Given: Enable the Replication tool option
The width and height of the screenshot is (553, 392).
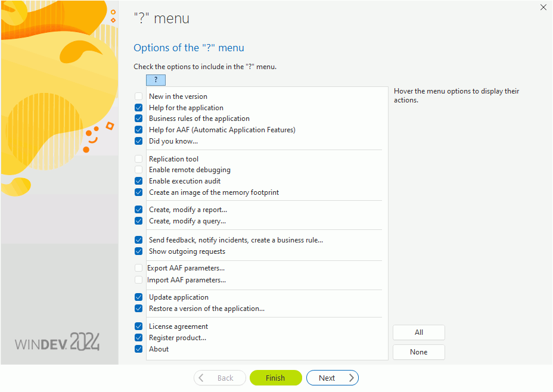Looking at the screenshot, I should coord(139,159).
